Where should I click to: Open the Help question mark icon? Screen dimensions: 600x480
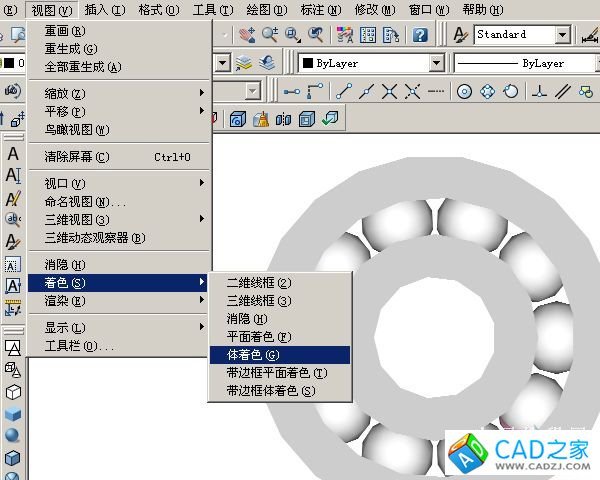(420, 34)
